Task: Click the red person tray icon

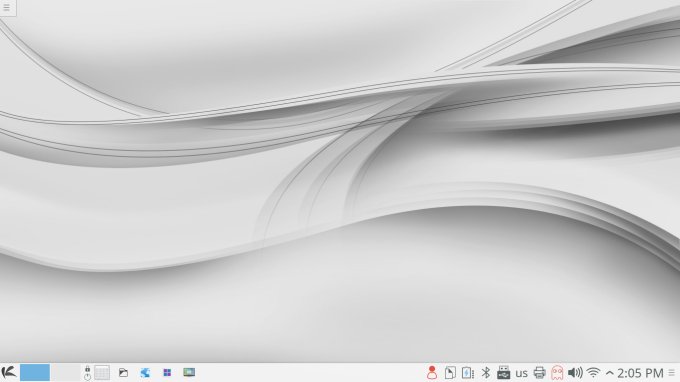Action: point(432,372)
